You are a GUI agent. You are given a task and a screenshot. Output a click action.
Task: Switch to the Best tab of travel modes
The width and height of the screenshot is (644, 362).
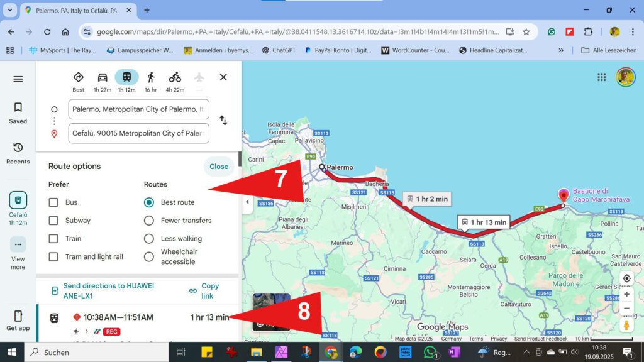[78, 78]
